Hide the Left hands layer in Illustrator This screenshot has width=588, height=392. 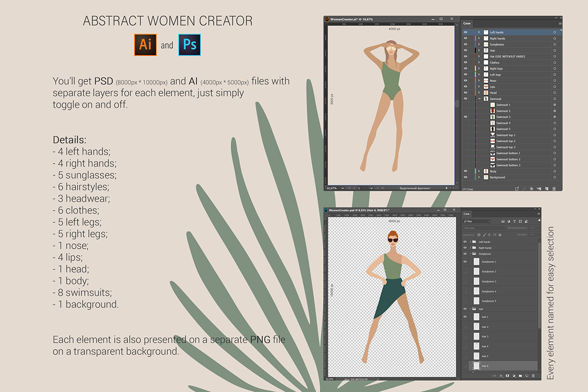(465, 32)
